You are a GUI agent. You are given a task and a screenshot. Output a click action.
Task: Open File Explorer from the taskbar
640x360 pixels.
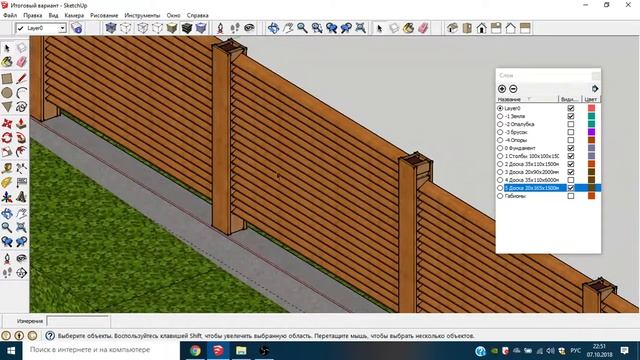(241, 351)
